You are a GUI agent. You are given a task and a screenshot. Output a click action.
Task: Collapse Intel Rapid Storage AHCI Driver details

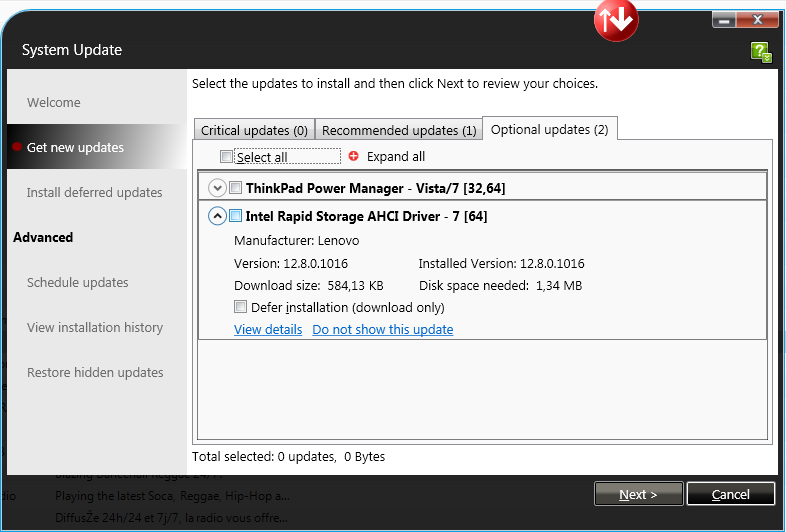point(217,215)
